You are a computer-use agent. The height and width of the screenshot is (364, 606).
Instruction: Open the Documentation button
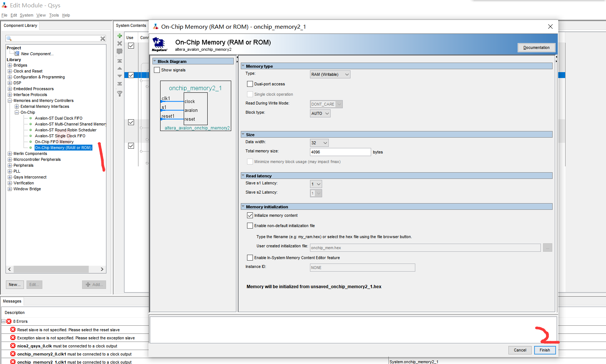pyautogui.click(x=536, y=47)
